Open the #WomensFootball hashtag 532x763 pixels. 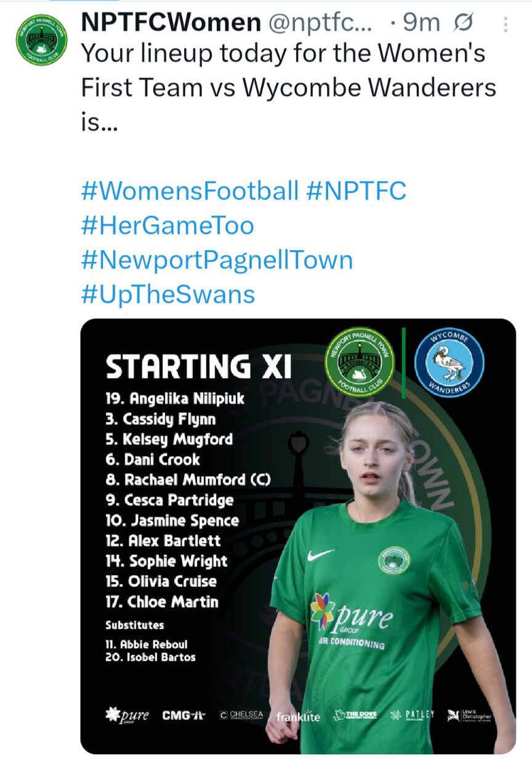[x=190, y=191]
